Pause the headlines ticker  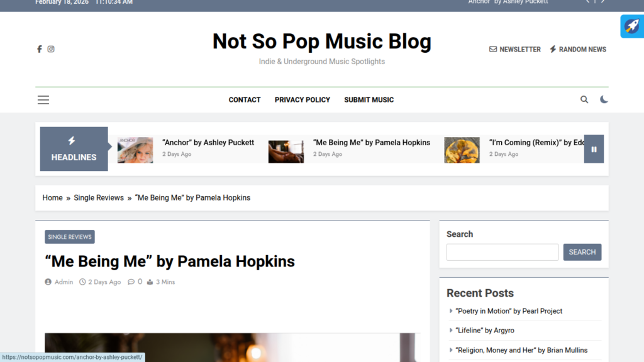coord(594,150)
